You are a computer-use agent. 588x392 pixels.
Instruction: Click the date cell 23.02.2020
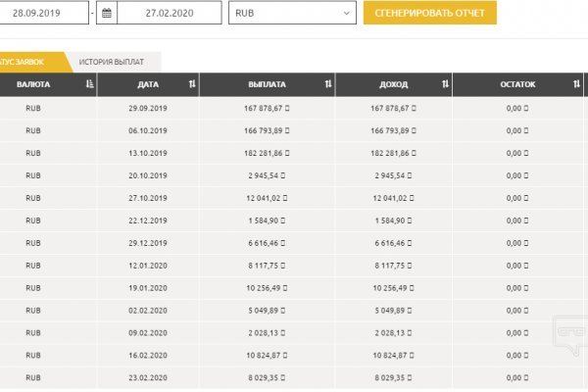click(149, 376)
